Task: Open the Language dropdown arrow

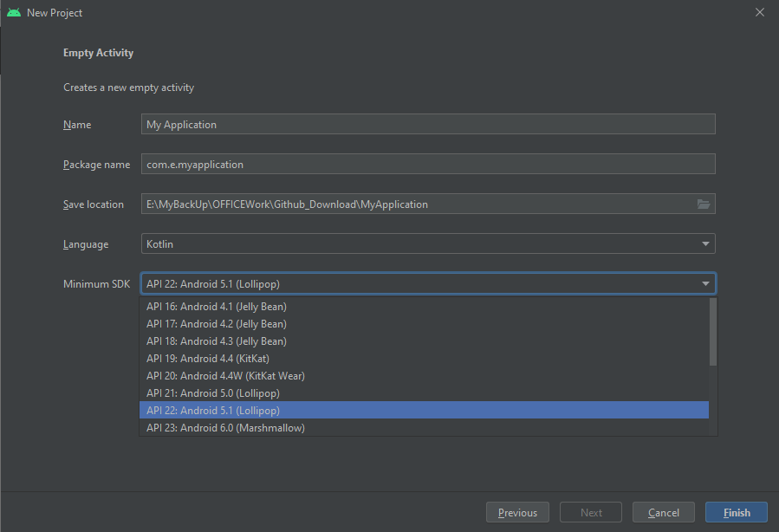Action: click(705, 243)
